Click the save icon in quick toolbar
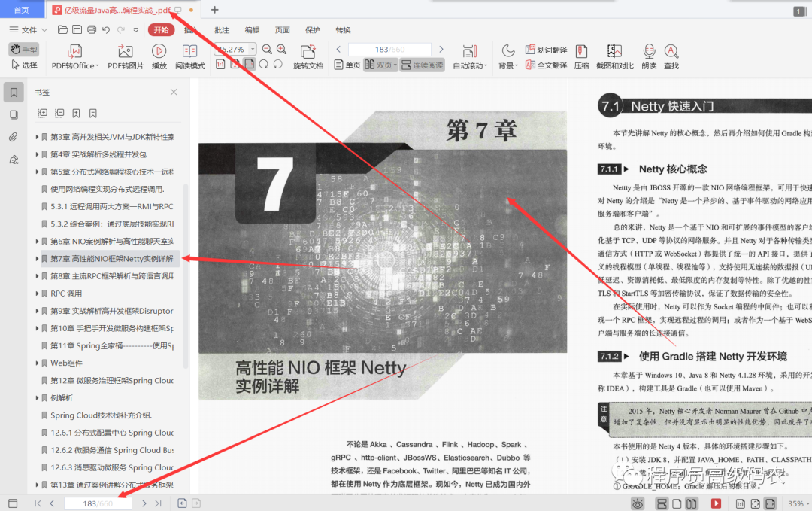This screenshot has width=812, height=511. point(77,30)
